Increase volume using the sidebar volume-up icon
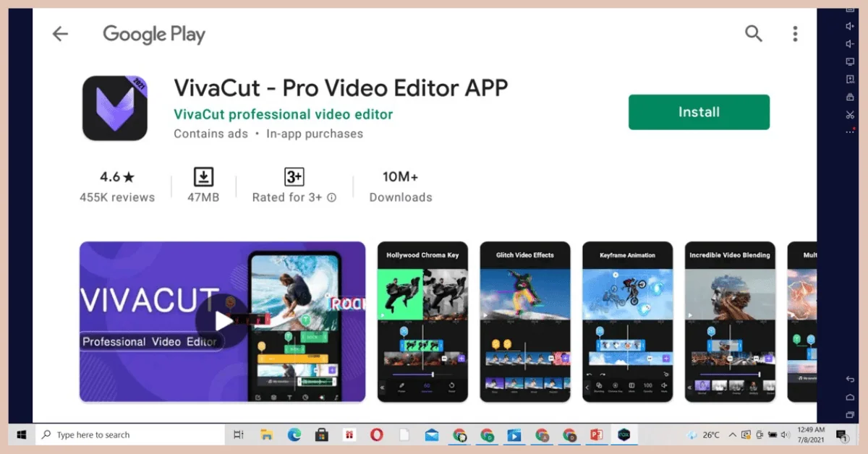 [x=851, y=26]
